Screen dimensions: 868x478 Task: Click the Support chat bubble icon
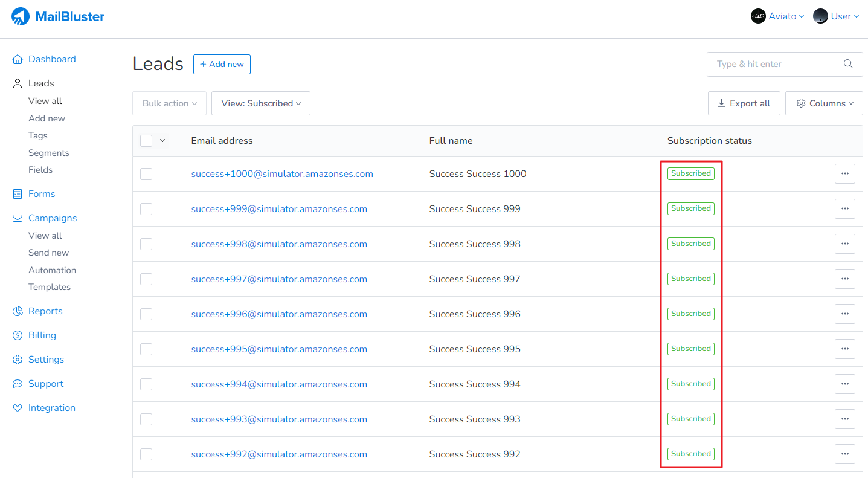pyautogui.click(x=18, y=384)
